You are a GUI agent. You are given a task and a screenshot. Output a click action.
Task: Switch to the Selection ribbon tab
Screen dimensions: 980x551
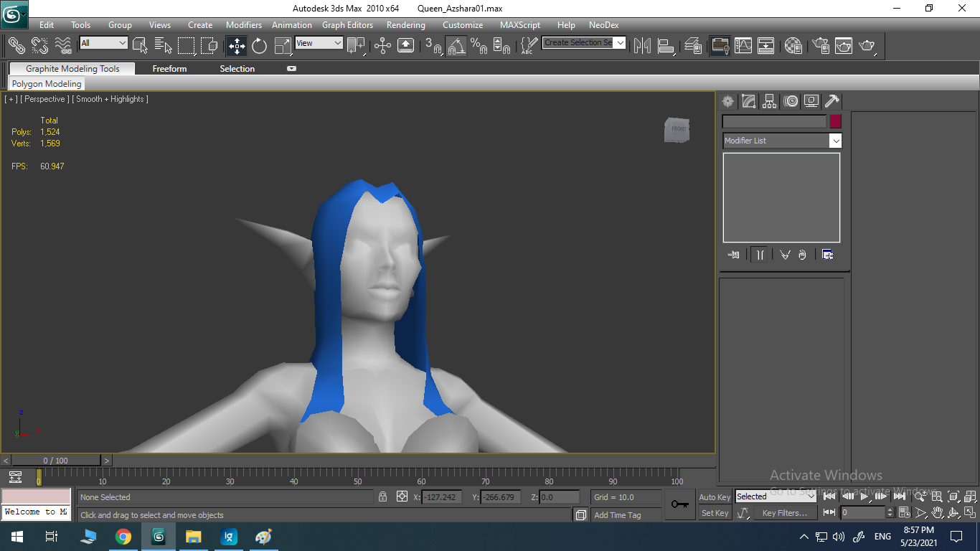[237, 69]
